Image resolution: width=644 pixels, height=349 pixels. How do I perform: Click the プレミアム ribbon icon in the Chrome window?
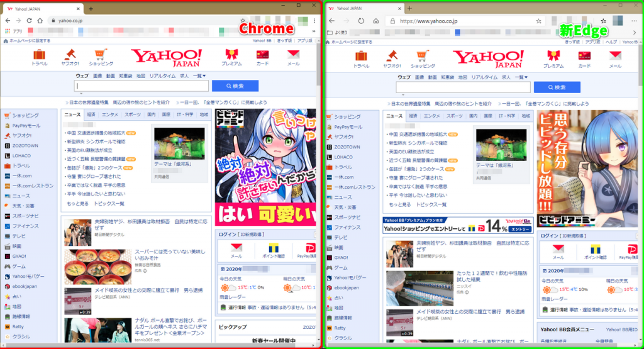pyautogui.click(x=231, y=55)
